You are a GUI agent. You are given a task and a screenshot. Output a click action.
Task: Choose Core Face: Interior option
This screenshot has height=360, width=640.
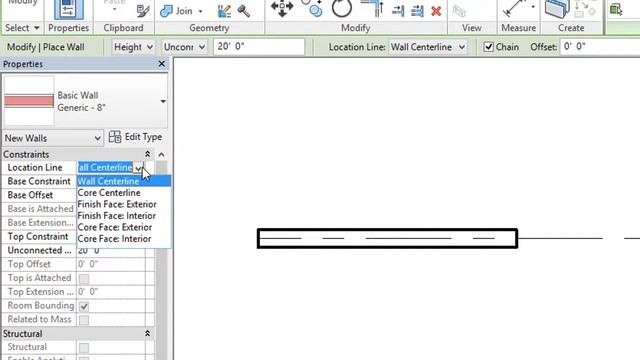pyautogui.click(x=124, y=239)
